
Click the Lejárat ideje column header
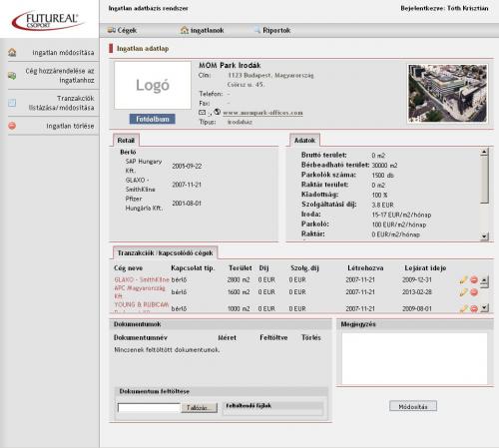[x=425, y=268]
